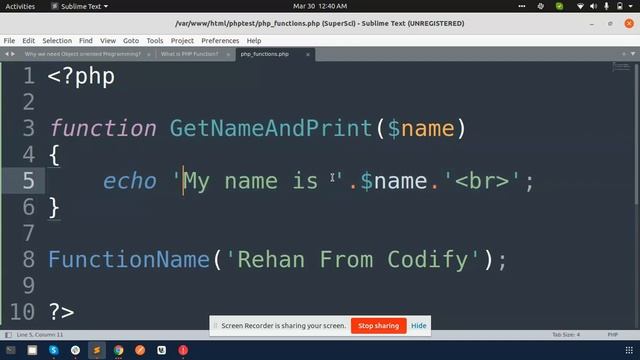Show applications grid button
This screenshot has width=640, height=360.
point(629,350)
